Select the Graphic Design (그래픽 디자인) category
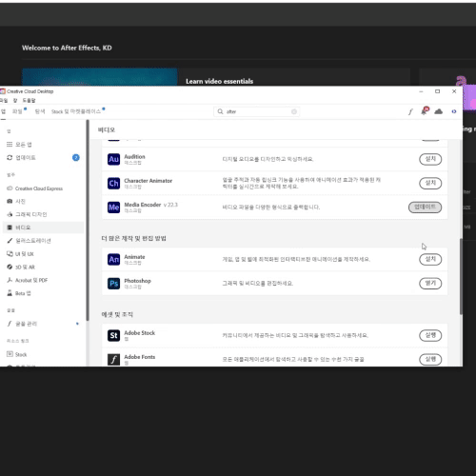 coord(27,214)
